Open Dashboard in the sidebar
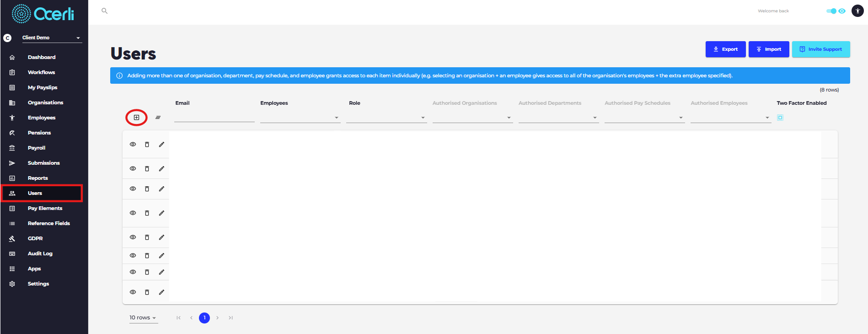 tap(42, 57)
